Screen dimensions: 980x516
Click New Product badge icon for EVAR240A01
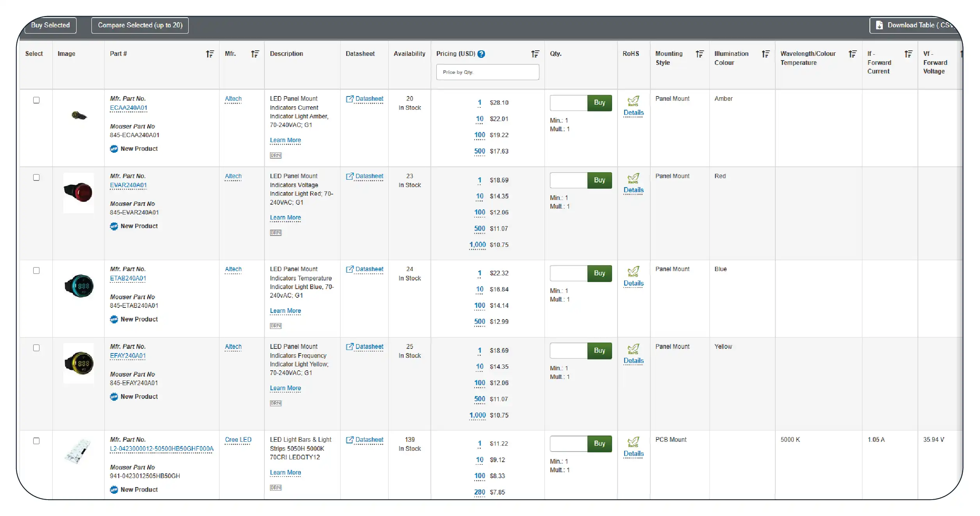[114, 226]
